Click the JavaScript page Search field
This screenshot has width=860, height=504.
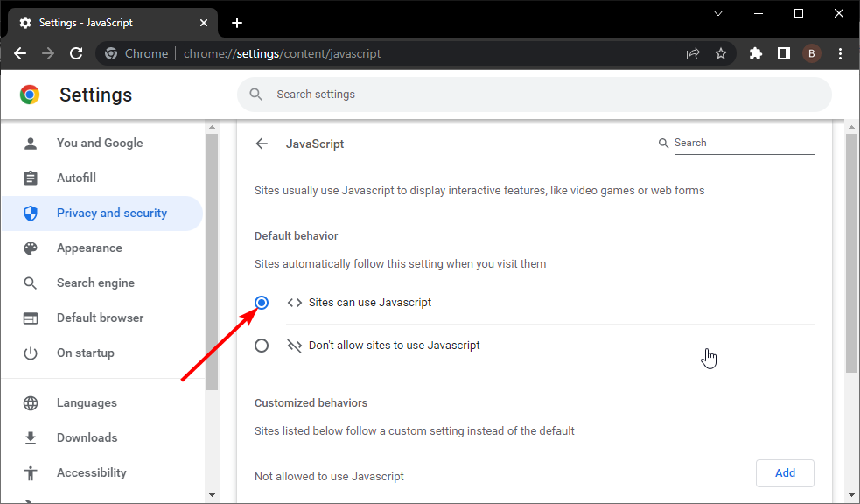coord(745,143)
